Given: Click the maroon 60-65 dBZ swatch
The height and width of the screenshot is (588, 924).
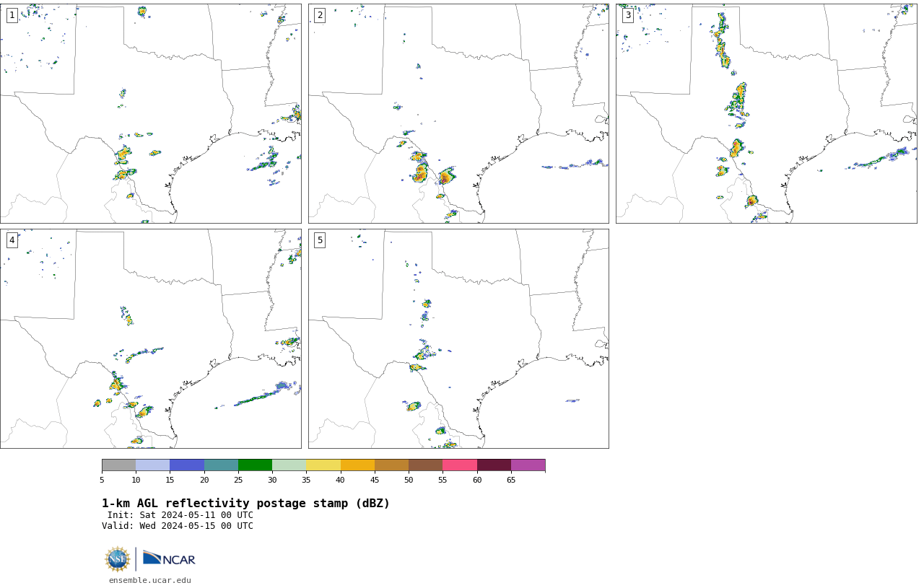Looking at the screenshot, I should [x=494, y=465].
